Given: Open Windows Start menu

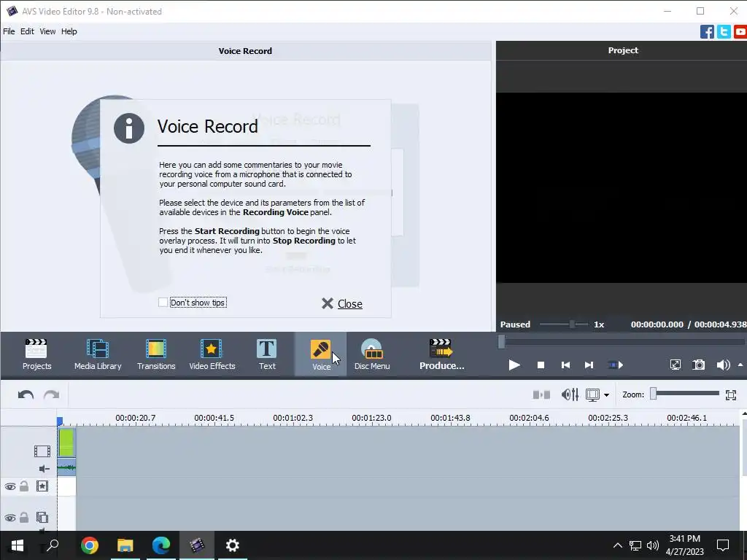Looking at the screenshot, I should click(18, 545).
